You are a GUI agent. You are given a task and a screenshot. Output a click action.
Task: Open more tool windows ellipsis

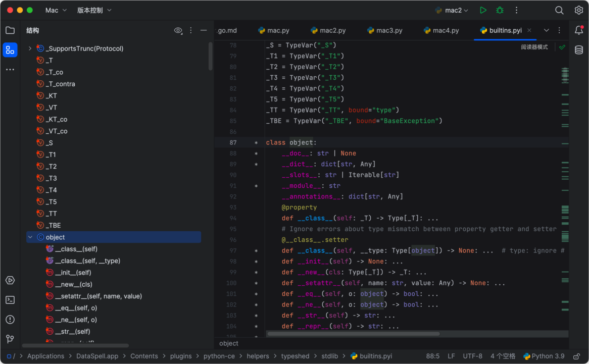[10, 70]
